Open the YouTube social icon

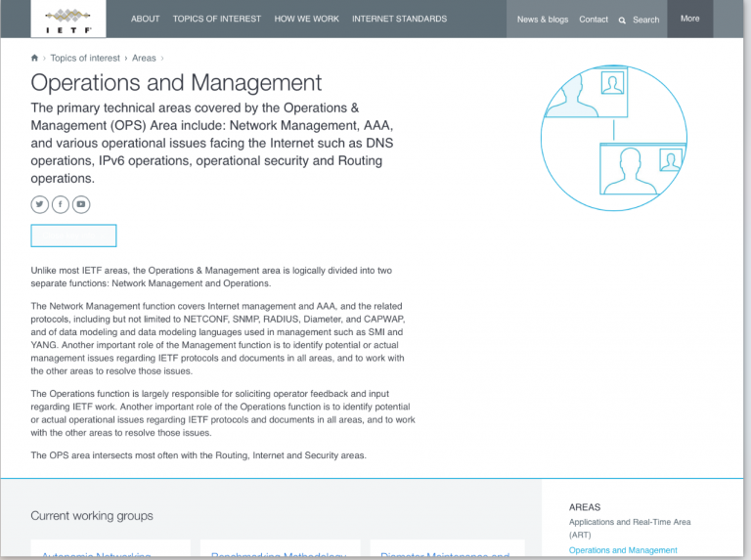click(x=80, y=204)
